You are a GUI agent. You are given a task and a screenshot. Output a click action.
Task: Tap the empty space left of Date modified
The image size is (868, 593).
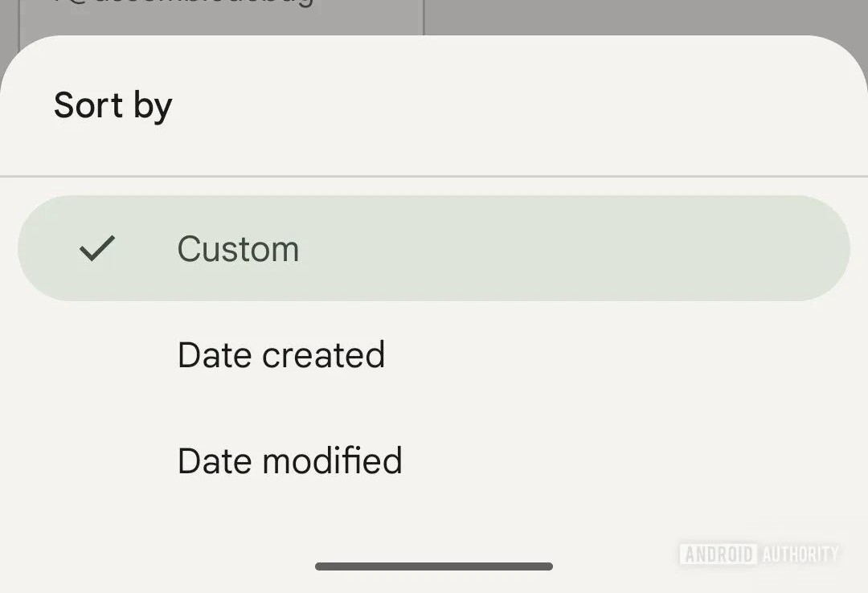tap(96, 461)
